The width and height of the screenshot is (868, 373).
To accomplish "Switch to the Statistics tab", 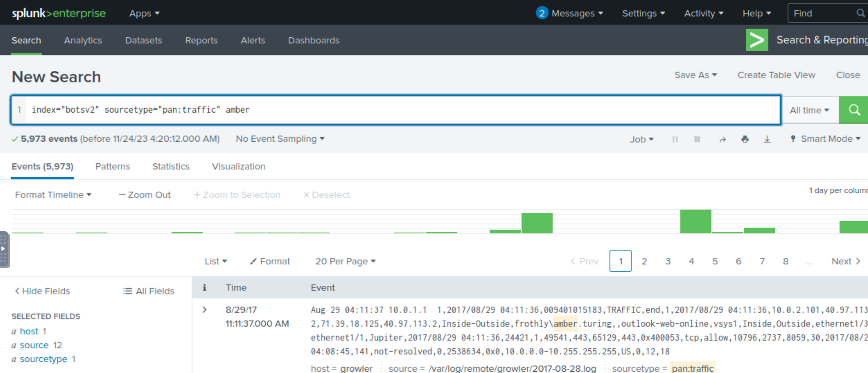I will (x=171, y=166).
